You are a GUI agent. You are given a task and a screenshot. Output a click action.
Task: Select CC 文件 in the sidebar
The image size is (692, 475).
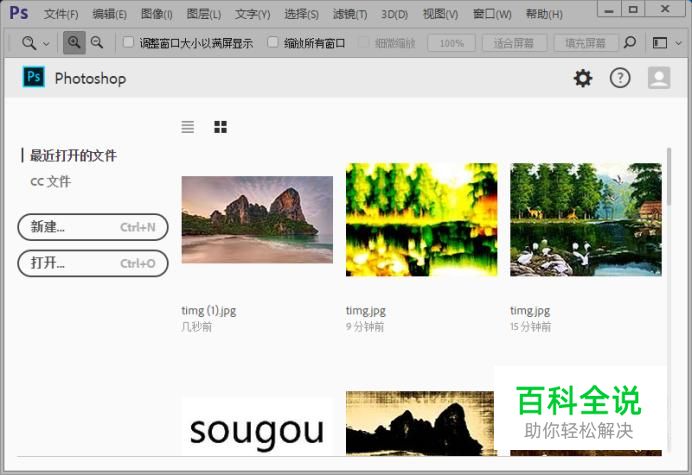click(50, 181)
